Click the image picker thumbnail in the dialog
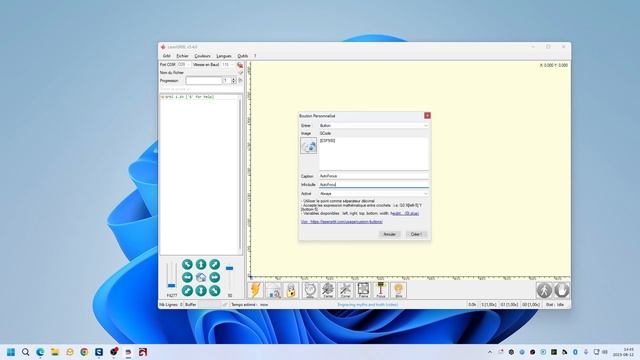The image size is (640, 360). point(309,146)
